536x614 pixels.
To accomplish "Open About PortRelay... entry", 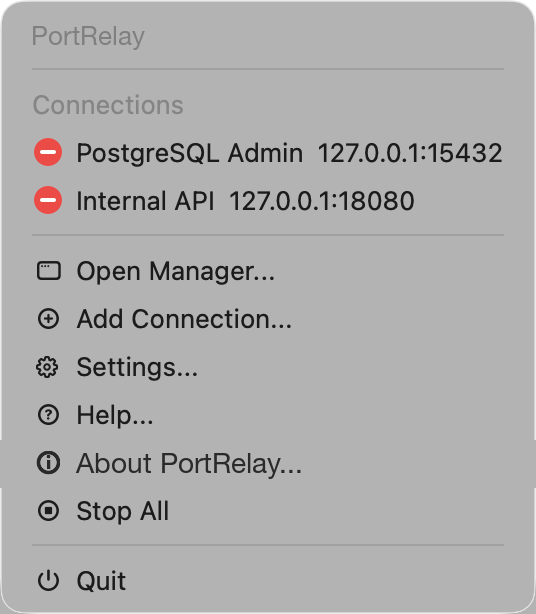I will [x=268, y=464].
